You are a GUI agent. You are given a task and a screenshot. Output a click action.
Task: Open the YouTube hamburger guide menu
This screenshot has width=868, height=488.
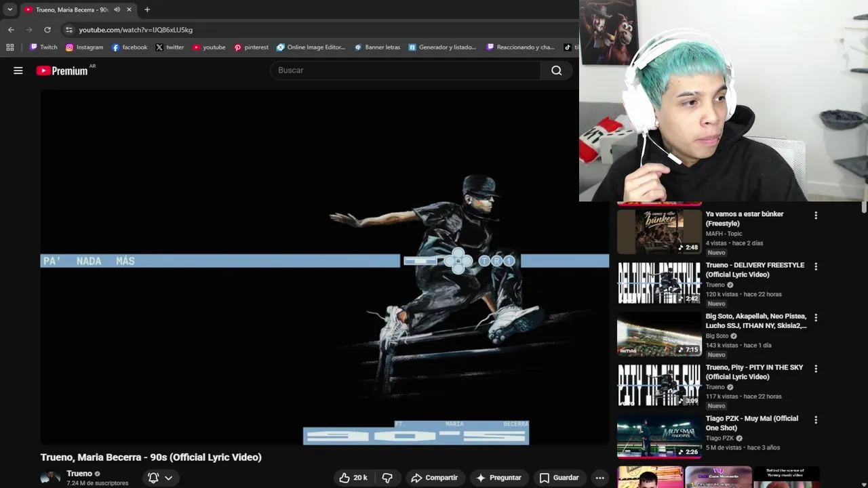pos(18,70)
